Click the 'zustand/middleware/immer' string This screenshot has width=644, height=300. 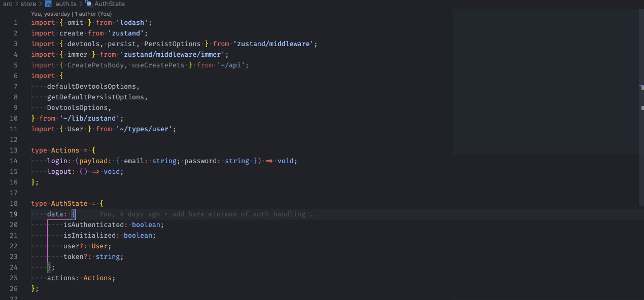[173, 54]
